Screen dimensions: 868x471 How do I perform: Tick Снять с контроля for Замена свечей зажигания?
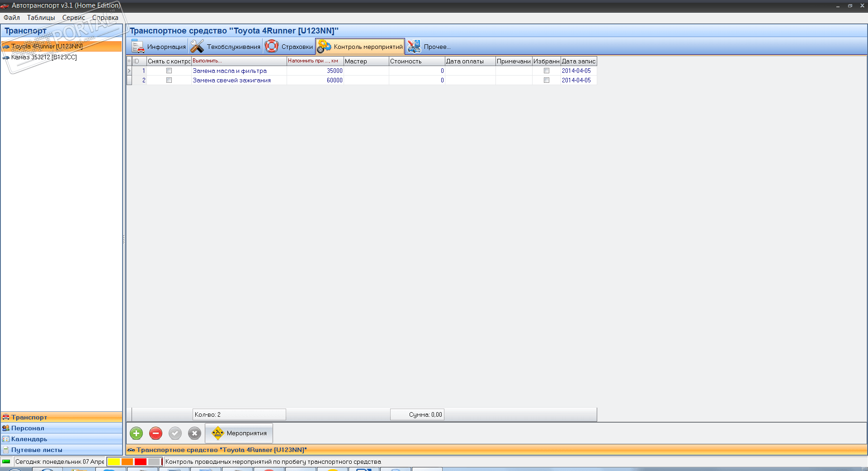tap(169, 80)
